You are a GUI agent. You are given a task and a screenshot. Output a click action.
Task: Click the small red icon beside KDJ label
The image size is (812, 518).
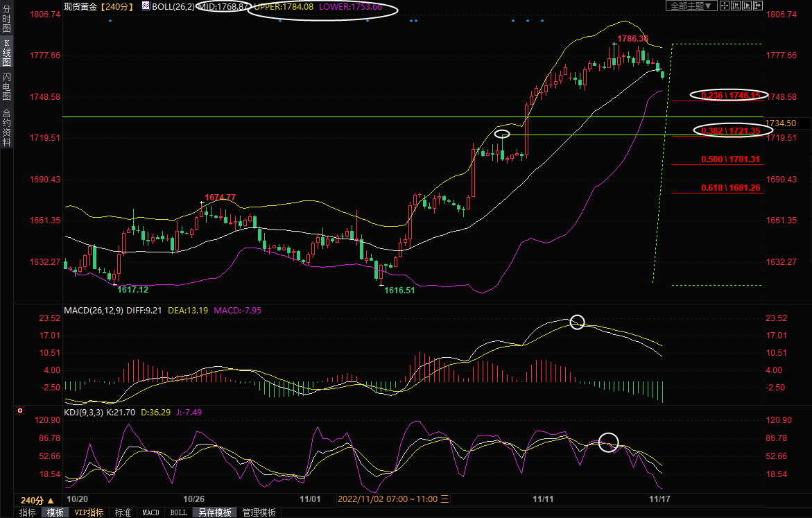point(19,411)
